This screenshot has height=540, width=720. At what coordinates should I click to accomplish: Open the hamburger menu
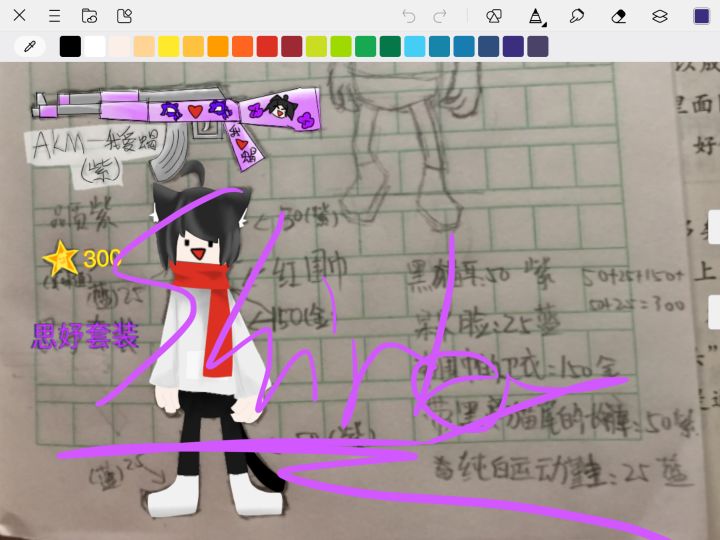tap(55, 16)
